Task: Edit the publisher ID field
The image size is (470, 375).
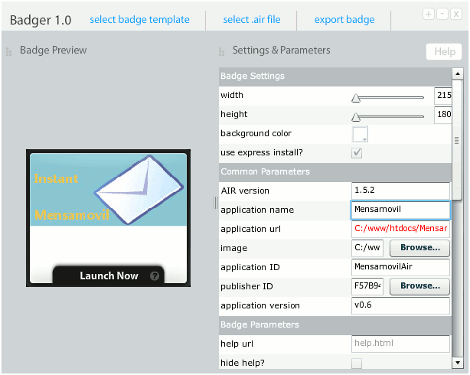Action: (367, 286)
